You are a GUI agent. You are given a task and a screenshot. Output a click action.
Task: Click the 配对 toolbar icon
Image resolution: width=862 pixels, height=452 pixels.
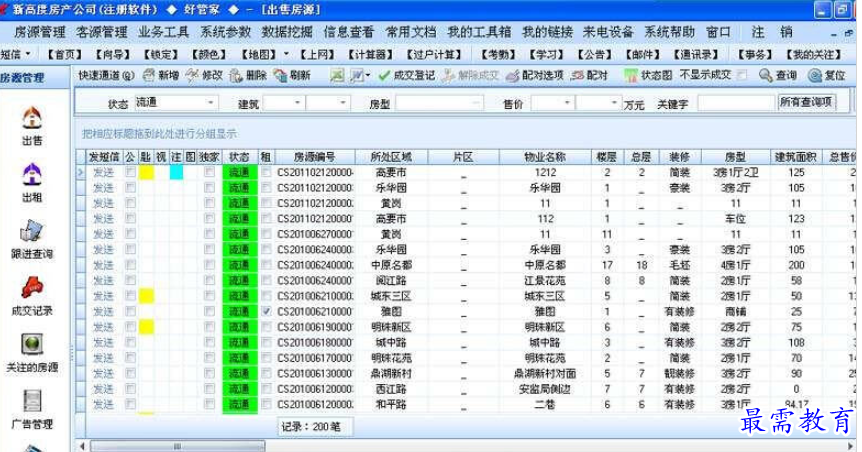577,75
